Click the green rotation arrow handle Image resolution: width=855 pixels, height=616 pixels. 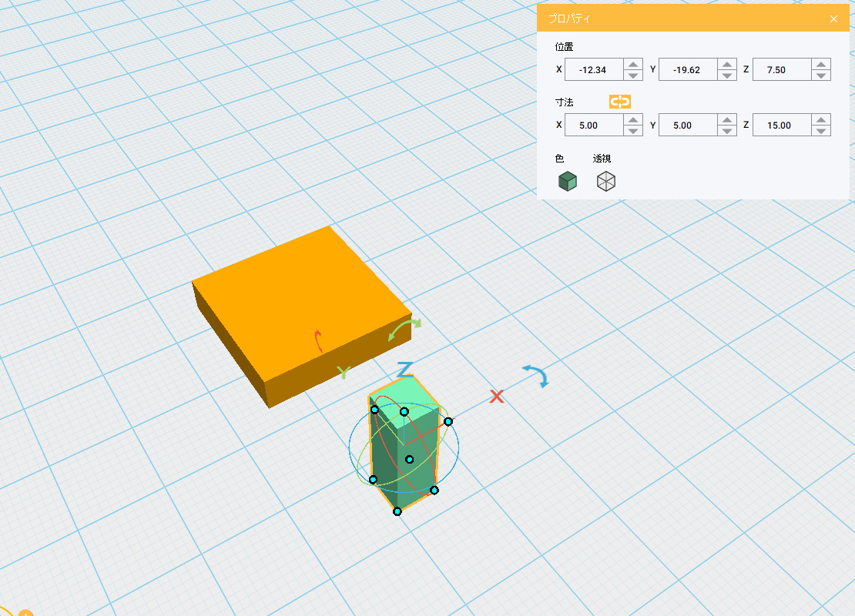(404, 329)
